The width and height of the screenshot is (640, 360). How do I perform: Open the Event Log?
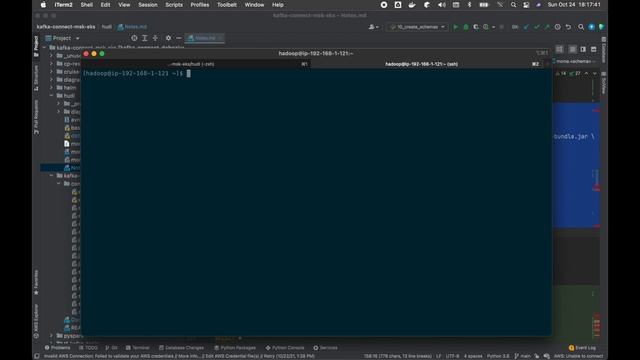(582, 348)
